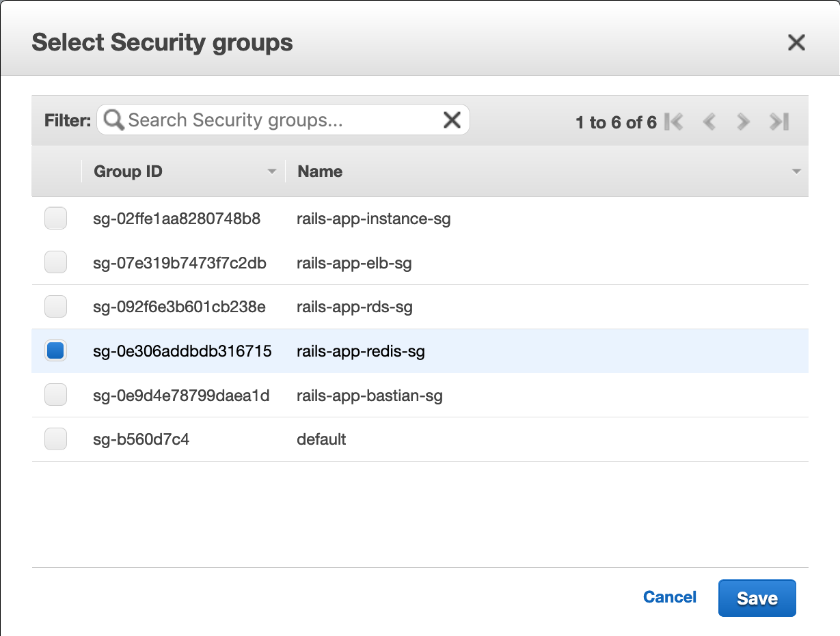Click the magnifying glass search icon
The image size is (840, 636).
click(113, 120)
